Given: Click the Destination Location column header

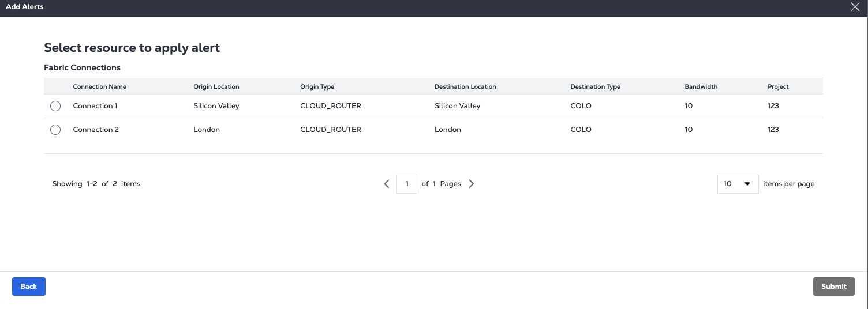Looking at the screenshot, I should click(x=465, y=86).
